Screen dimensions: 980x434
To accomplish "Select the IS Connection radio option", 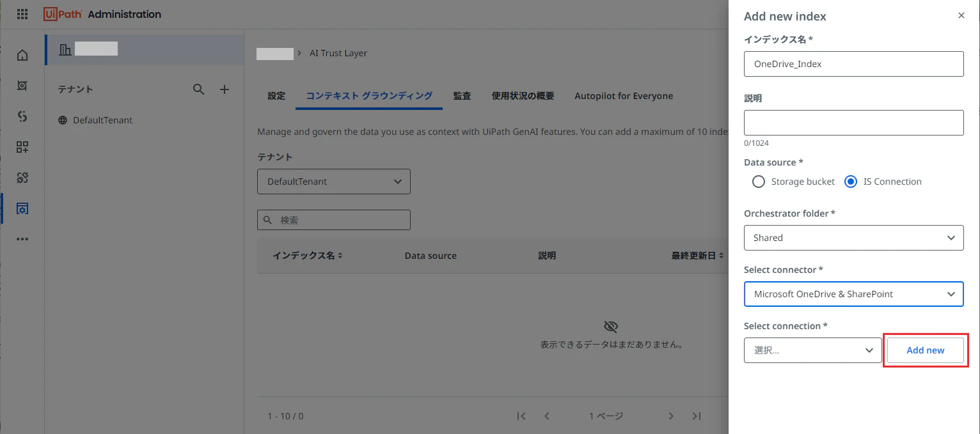I will [x=851, y=182].
